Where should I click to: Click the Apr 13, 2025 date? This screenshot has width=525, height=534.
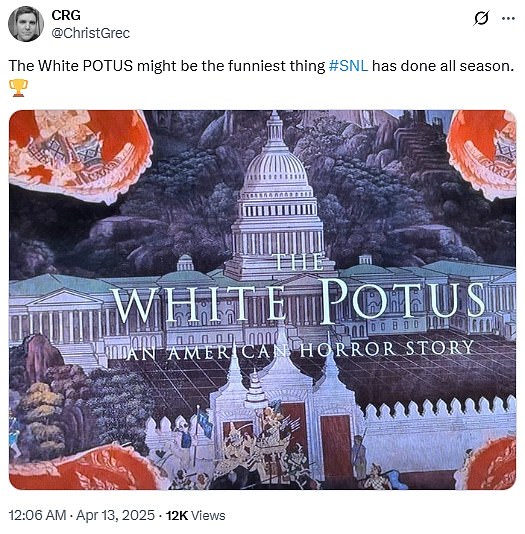(115, 515)
